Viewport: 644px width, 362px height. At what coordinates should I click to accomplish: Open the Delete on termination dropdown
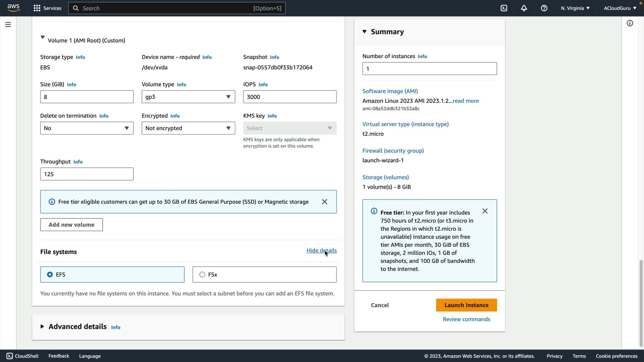(x=87, y=128)
